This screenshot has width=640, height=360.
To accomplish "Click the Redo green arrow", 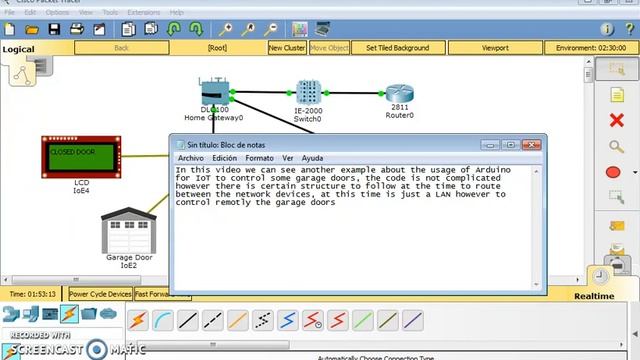I will tap(196, 29).
